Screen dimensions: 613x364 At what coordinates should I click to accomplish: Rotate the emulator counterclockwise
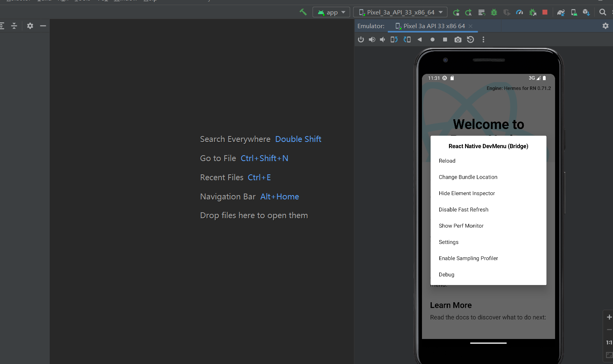[x=394, y=39]
